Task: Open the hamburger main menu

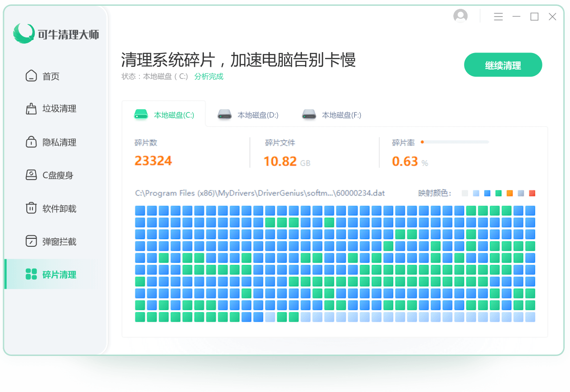Action: (x=498, y=17)
